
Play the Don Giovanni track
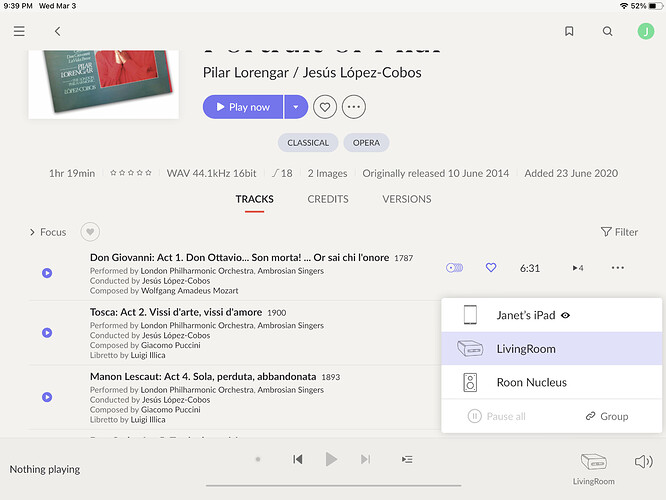point(47,273)
